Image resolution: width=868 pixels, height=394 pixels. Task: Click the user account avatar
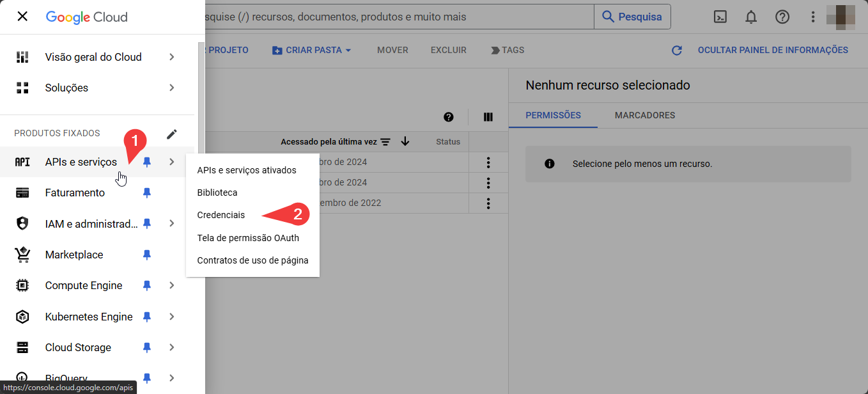[840, 17]
